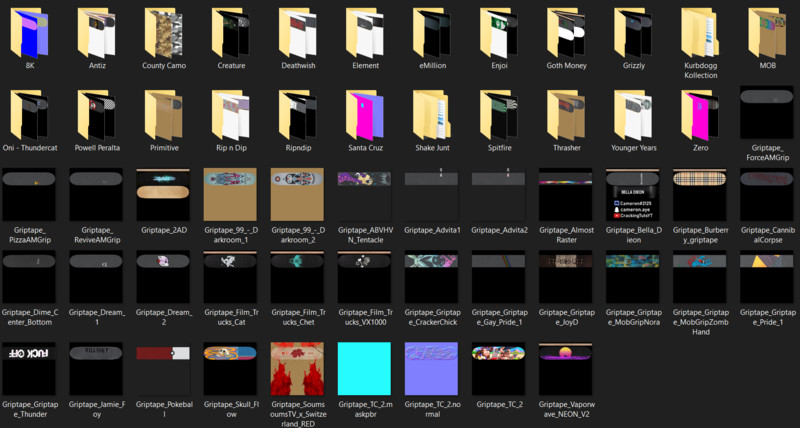The height and width of the screenshot is (428, 800).
Task: Select the Griptape_Film_Trucks_Cat thumbnail
Action: pyautogui.click(x=230, y=277)
